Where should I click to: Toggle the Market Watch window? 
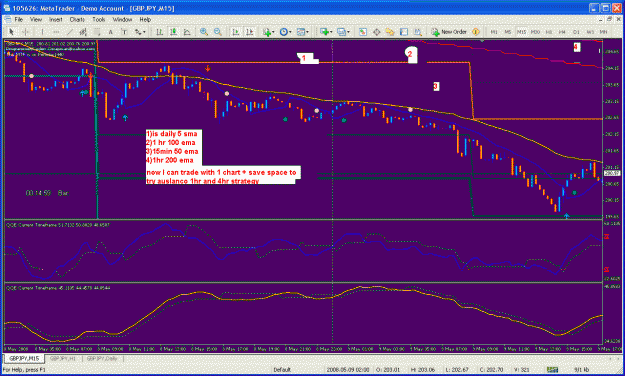(363, 32)
